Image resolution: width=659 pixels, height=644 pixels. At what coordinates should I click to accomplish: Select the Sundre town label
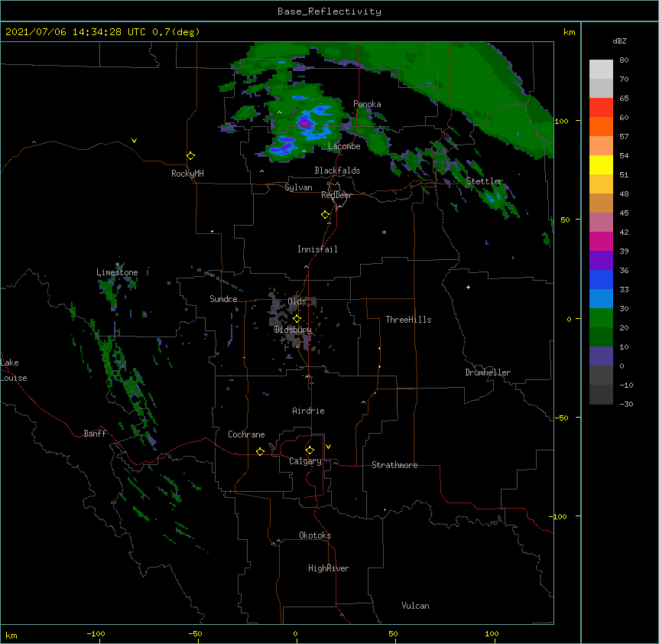(x=223, y=299)
